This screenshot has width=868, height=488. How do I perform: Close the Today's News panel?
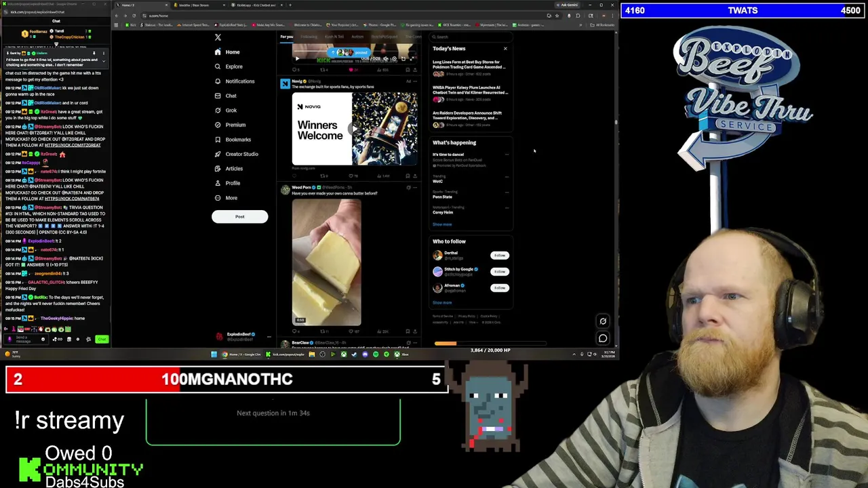point(505,49)
